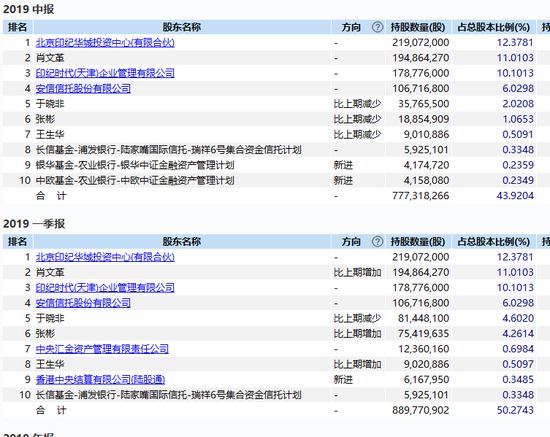Select 张彬 in the 2019 中报 table
The height and width of the screenshot is (437, 550).
tap(45, 119)
